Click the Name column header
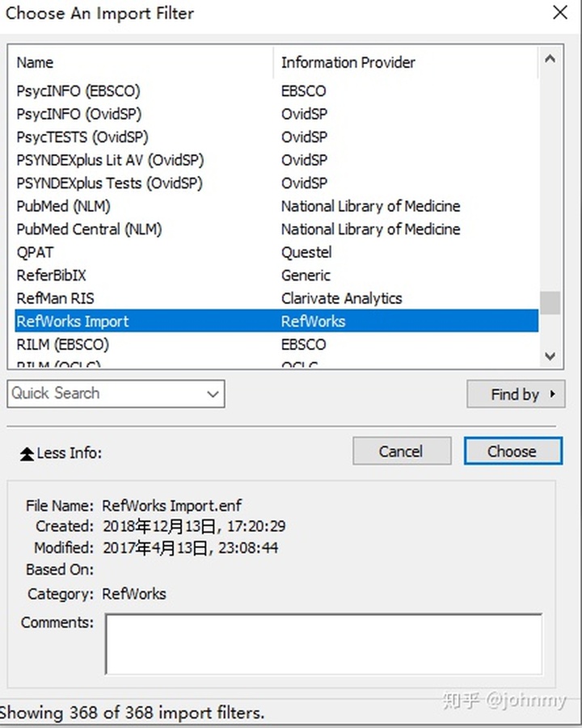582x728 pixels. [x=141, y=62]
